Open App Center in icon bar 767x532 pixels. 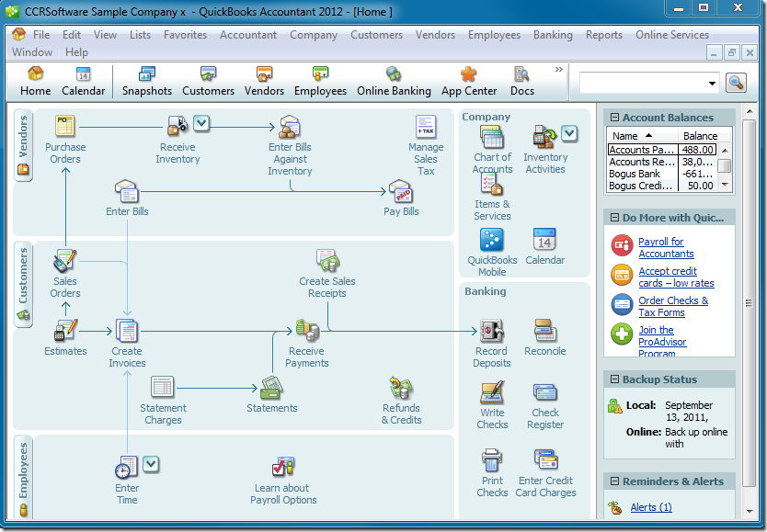pos(469,82)
